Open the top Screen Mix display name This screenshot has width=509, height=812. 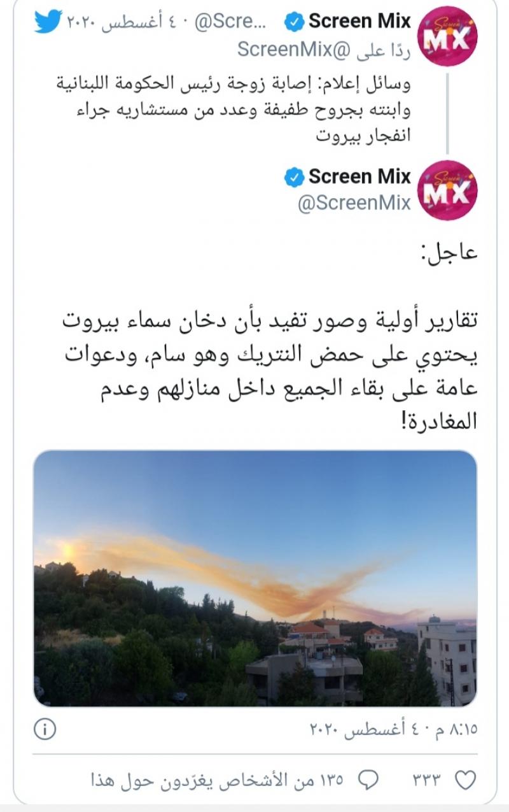pos(360,22)
